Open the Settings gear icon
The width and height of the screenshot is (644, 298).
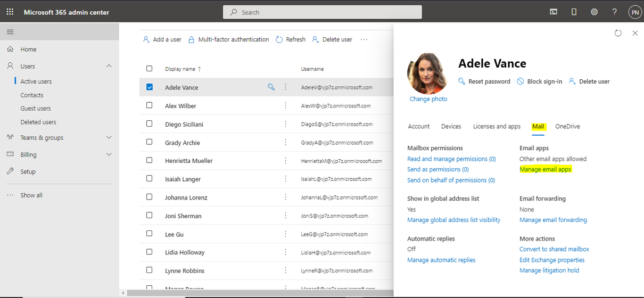(x=595, y=12)
